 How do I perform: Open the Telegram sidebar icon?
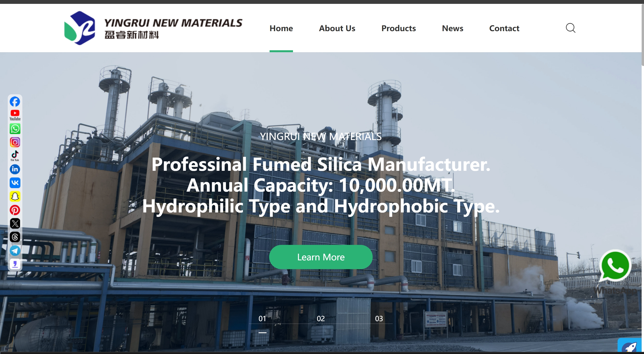coord(15,250)
